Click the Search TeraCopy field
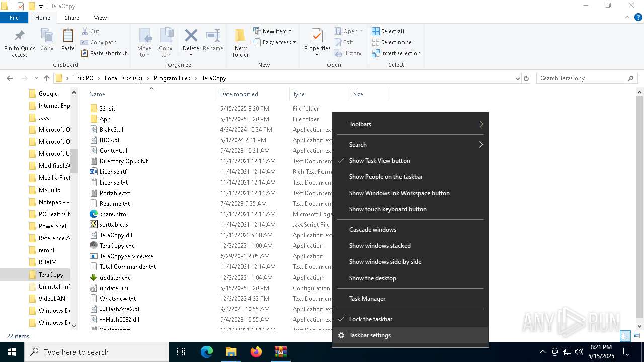Viewport: 644px width, 362px height. [587, 78]
